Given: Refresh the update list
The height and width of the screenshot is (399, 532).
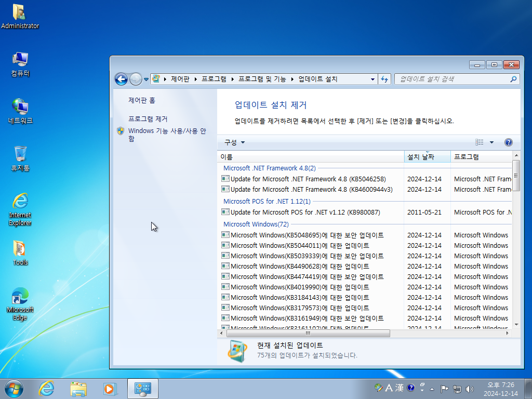Looking at the screenshot, I should (x=384, y=79).
